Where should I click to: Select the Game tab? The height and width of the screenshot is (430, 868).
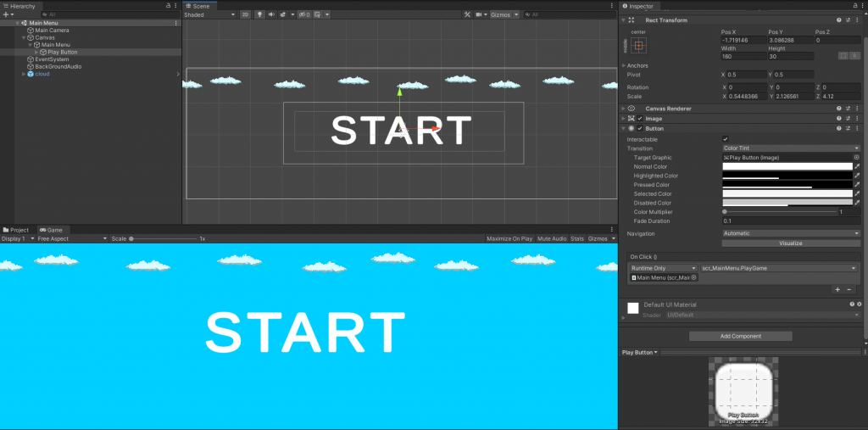pyautogui.click(x=52, y=230)
